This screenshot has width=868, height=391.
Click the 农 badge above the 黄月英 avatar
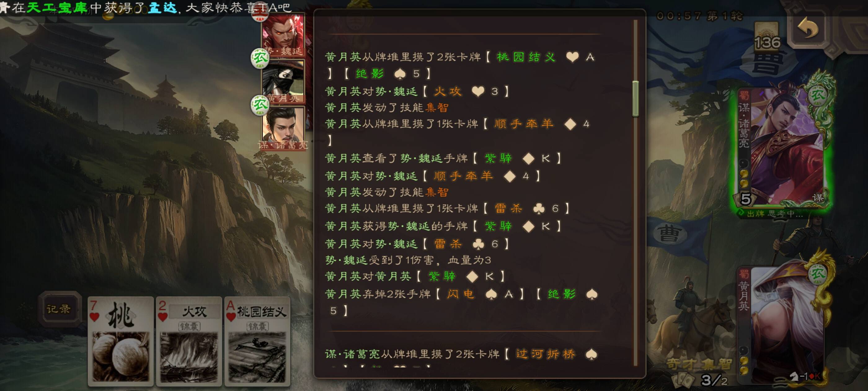coord(260,58)
